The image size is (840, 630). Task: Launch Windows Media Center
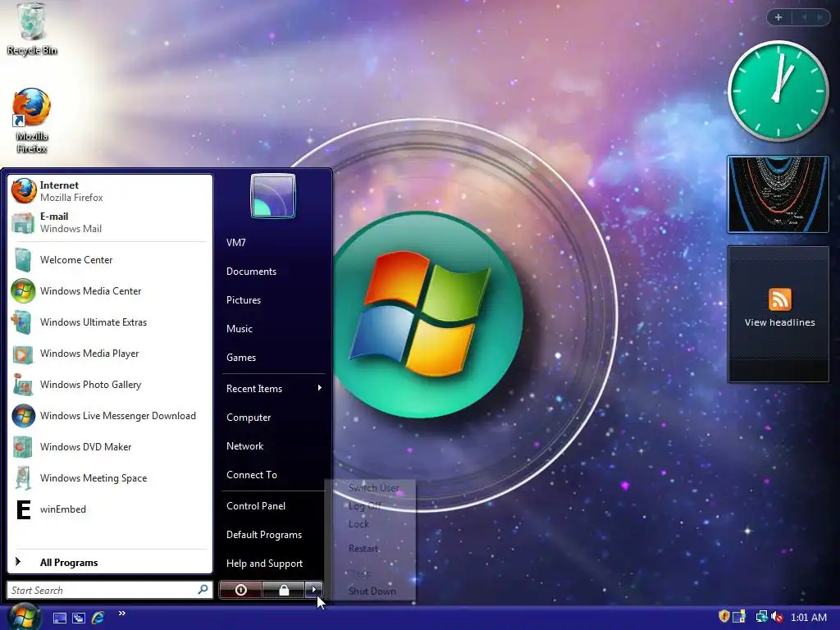[x=110, y=291]
